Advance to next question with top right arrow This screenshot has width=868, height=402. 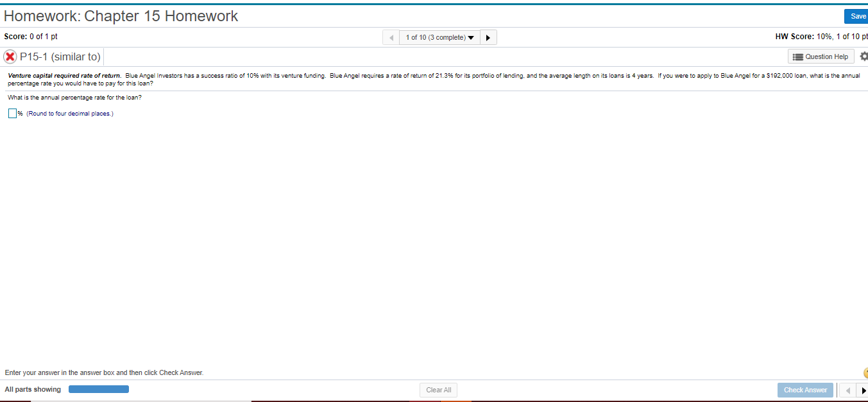(x=488, y=37)
